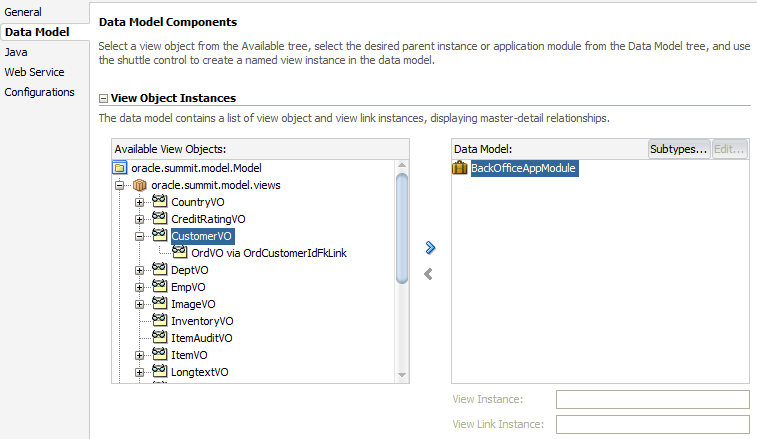
Task: Click the available view objects scrollbar
Action: pos(402,230)
